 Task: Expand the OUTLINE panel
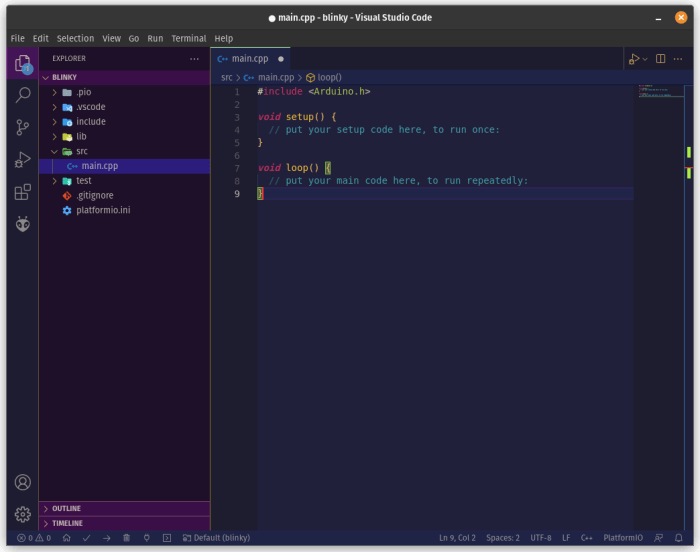click(125, 508)
